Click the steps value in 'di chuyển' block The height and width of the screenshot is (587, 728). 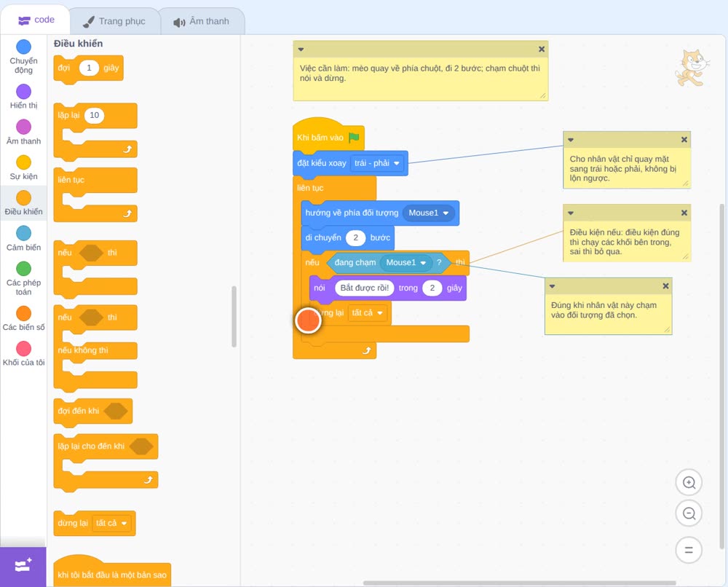coord(356,237)
